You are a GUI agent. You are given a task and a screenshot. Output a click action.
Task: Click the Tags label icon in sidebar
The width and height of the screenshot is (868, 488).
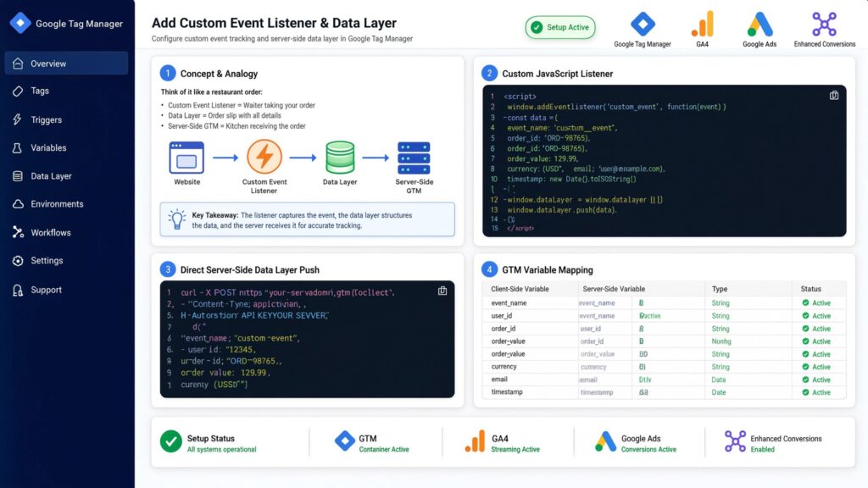(18, 91)
